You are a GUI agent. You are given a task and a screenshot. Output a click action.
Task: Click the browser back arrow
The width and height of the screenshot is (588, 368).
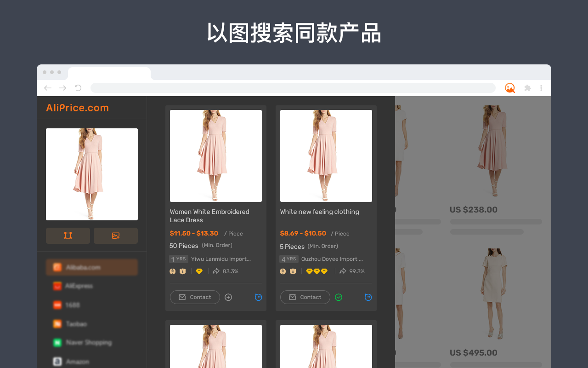[47, 87]
